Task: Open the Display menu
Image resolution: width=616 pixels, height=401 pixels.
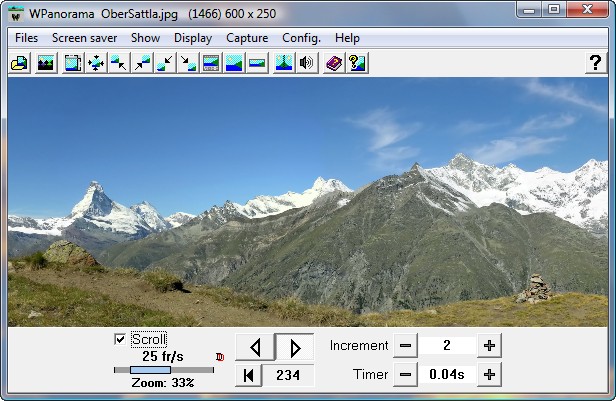Action: (193, 38)
